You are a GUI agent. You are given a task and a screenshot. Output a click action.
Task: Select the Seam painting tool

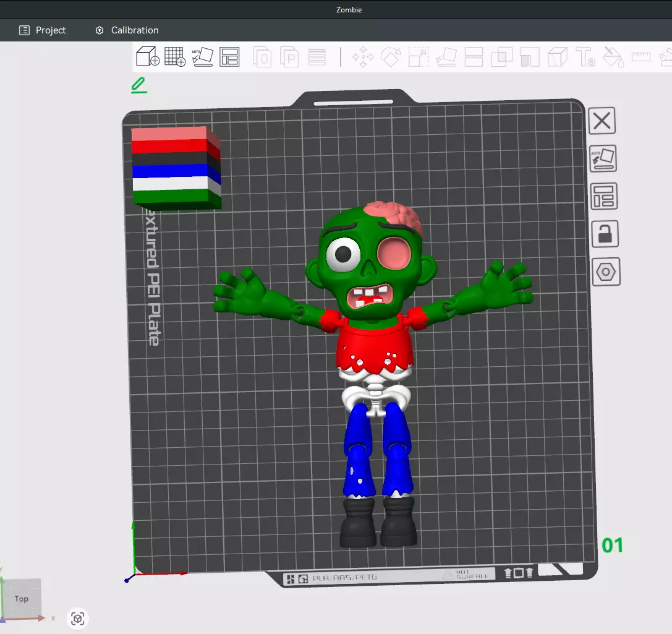point(557,56)
